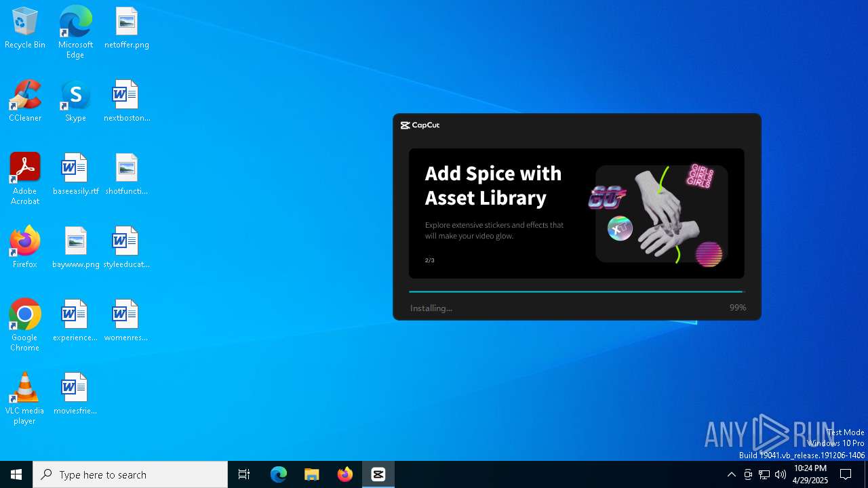Select the VLC media player shortcut
The height and width of the screenshot is (488, 868).
point(25,399)
